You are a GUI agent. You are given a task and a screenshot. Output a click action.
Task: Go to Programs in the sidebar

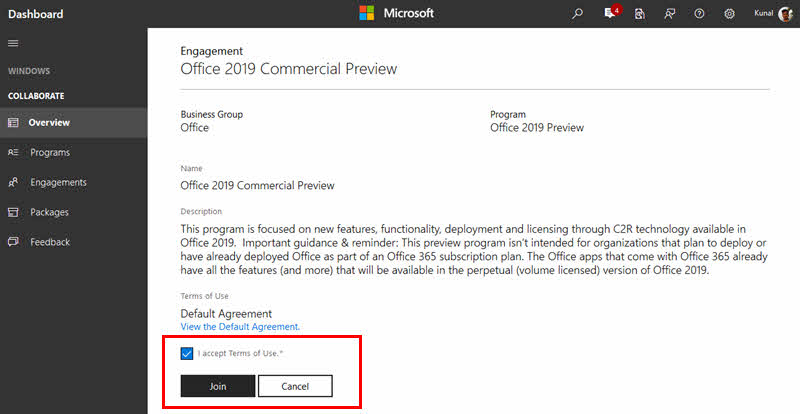pos(49,153)
